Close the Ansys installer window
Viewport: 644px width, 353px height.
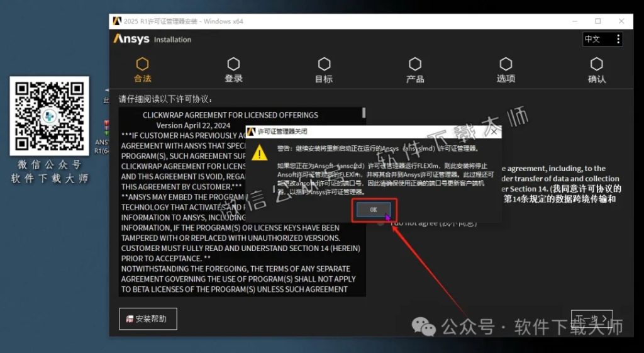point(621,21)
